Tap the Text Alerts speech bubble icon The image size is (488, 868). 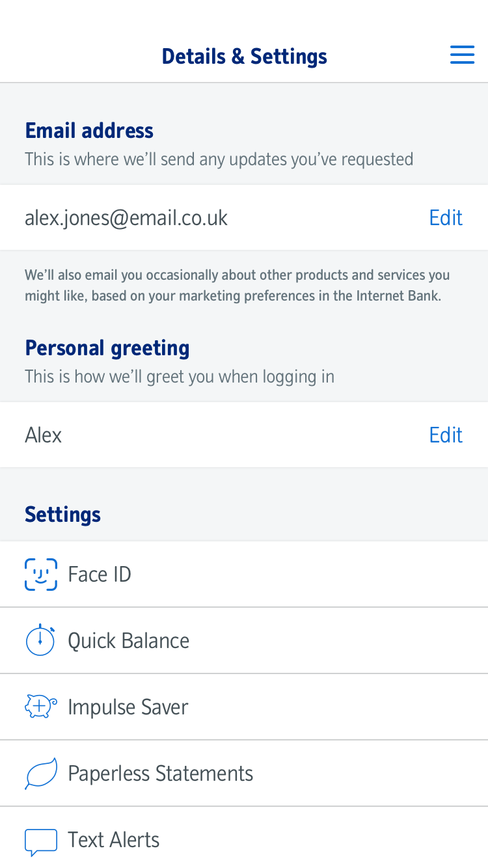coord(40,840)
